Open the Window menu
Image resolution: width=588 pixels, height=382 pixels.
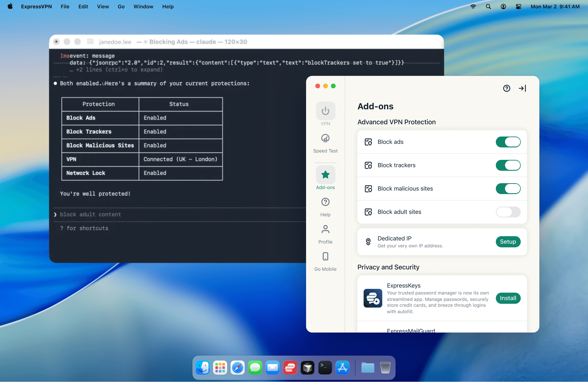(x=143, y=6)
